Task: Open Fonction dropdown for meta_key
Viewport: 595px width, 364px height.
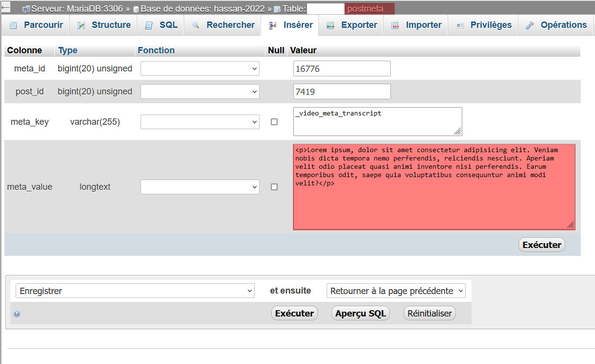Action: click(200, 122)
